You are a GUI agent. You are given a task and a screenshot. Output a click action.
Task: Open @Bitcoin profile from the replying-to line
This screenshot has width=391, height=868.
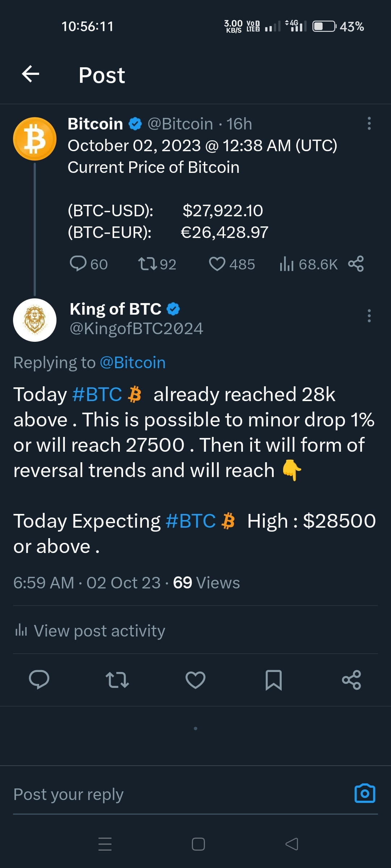[133, 362]
